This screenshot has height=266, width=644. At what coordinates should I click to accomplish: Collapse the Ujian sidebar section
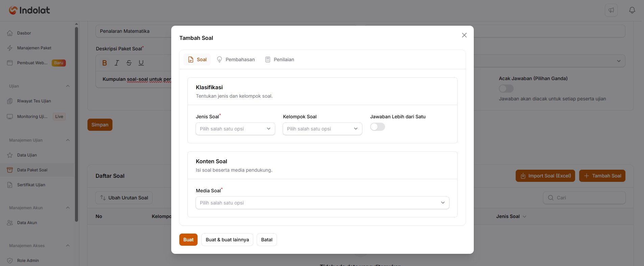point(68,86)
